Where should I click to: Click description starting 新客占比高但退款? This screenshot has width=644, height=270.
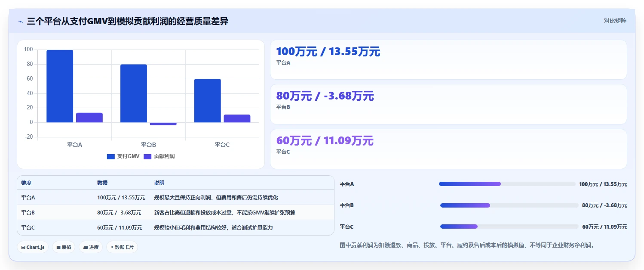[x=224, y=212]
